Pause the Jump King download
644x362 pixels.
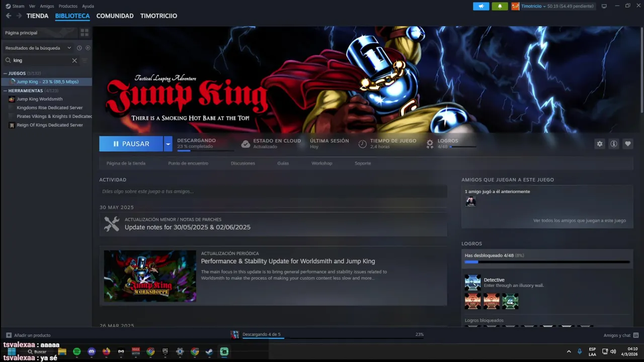coord(131,144)
